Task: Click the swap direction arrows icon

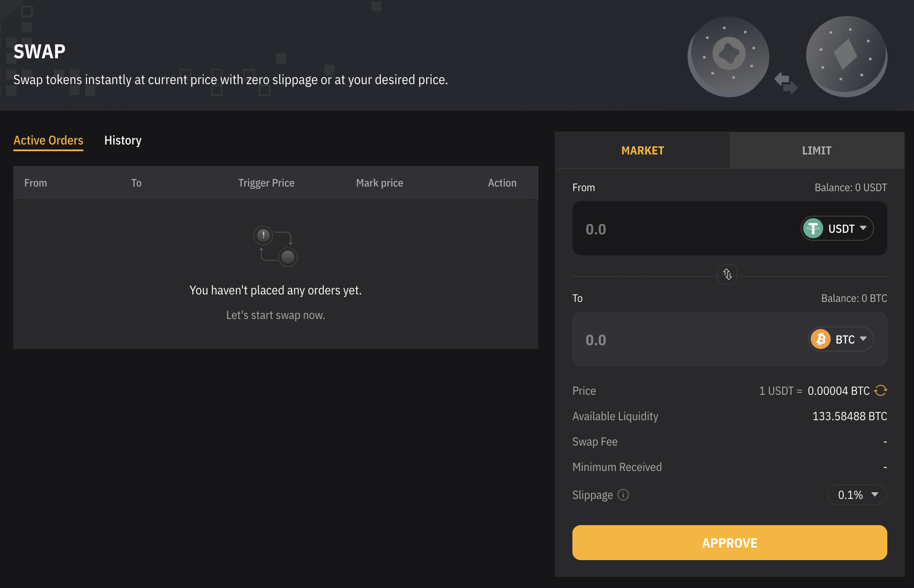Action: pos(727,274)
